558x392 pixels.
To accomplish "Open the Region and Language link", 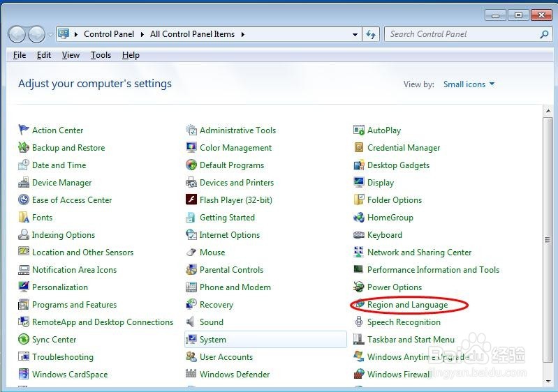I will tap(407, 305).
